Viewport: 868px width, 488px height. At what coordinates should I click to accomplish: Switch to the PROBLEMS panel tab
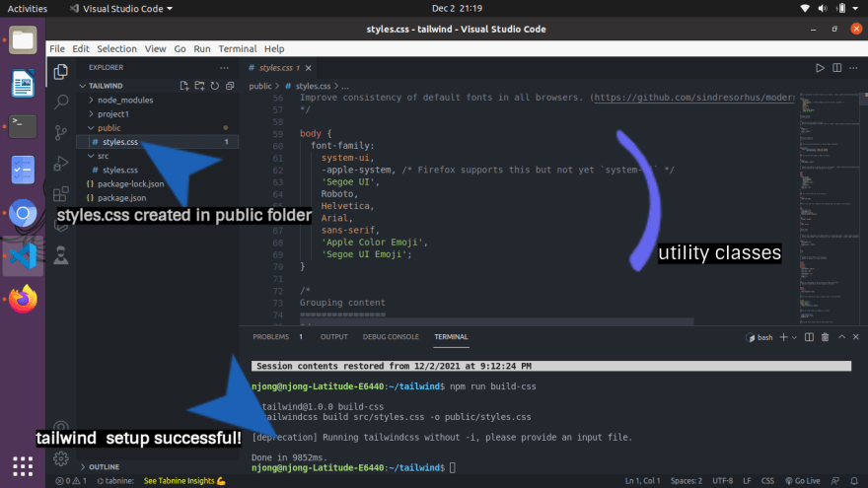(x=270, y=337)
